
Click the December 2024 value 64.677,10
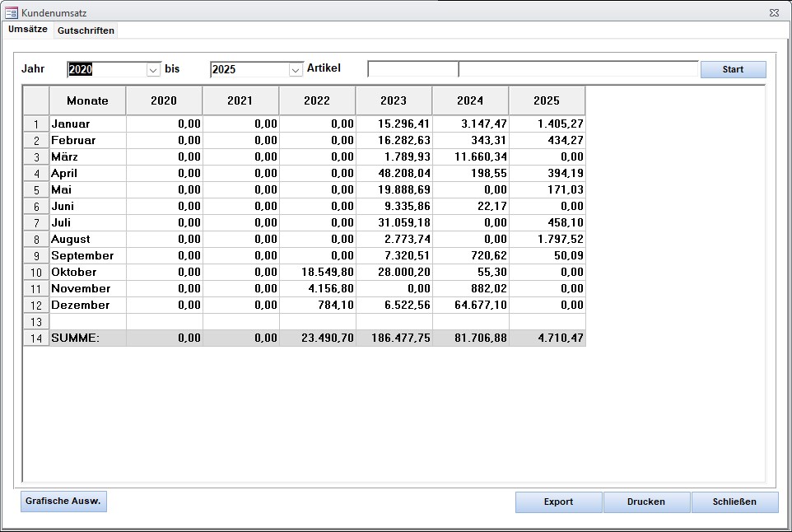pos(470,305)
